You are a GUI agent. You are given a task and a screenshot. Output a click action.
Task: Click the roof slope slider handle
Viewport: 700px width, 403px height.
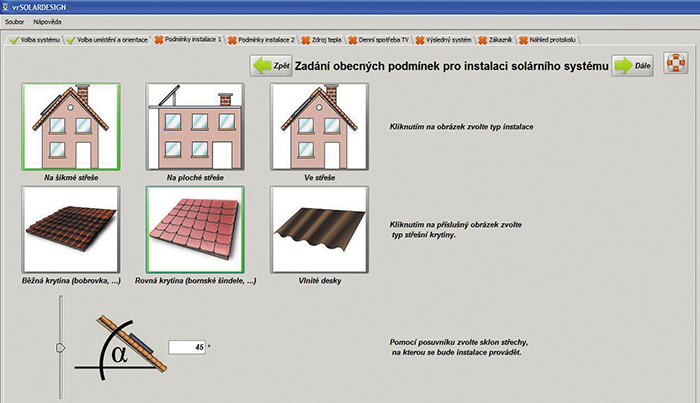point(60,347)
